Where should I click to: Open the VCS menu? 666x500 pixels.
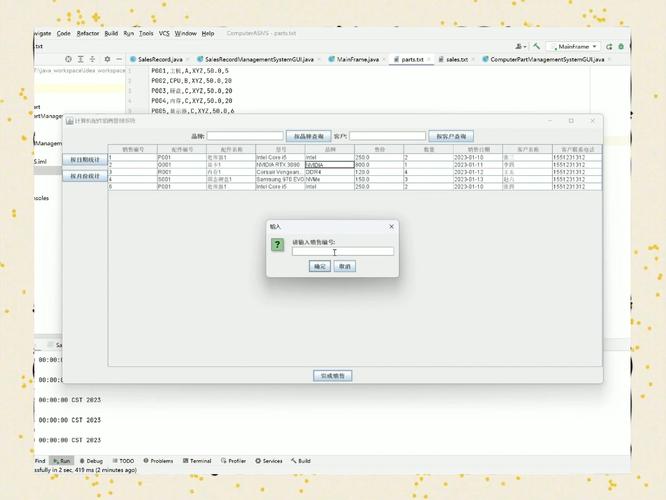pyautogui.click(x=164, y=33)
